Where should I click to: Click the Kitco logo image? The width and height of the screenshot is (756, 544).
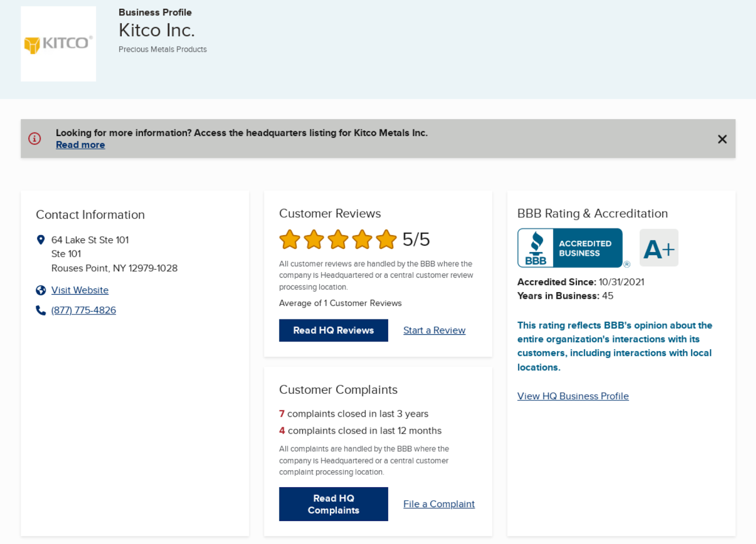pyautogui.click(x=58, y=44)
